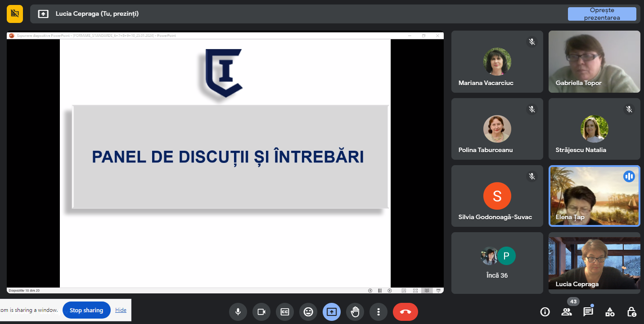Show the participants list panel
Image resolution: width=644 pixels, height=324 pixels.
567,312
